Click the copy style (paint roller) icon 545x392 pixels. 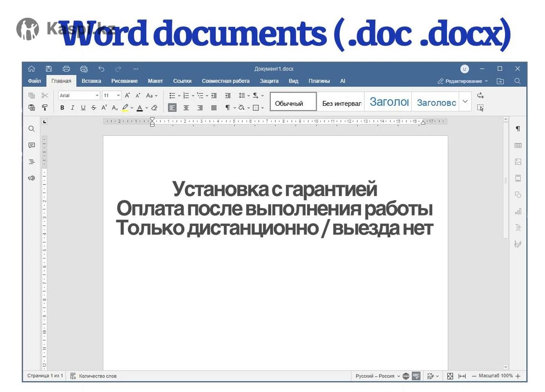tap(45, 108)
